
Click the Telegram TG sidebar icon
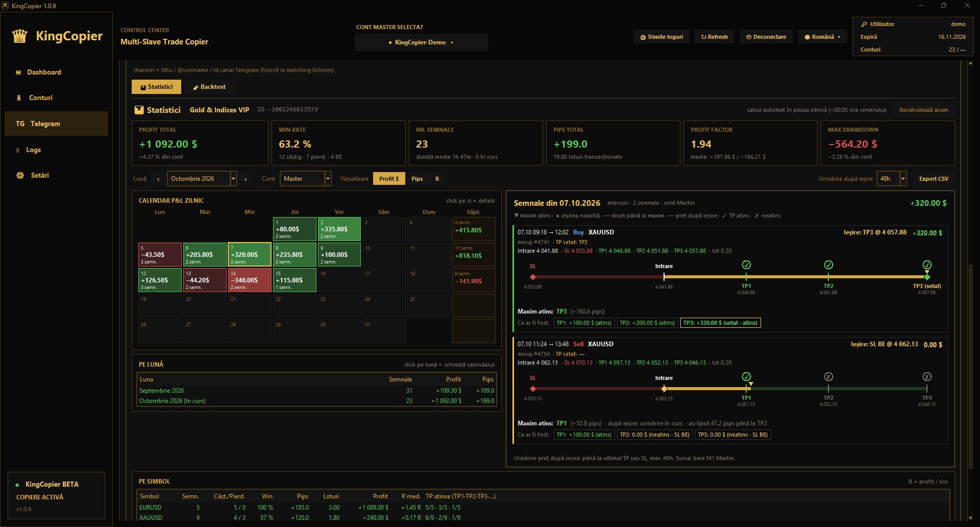point(20,124)
